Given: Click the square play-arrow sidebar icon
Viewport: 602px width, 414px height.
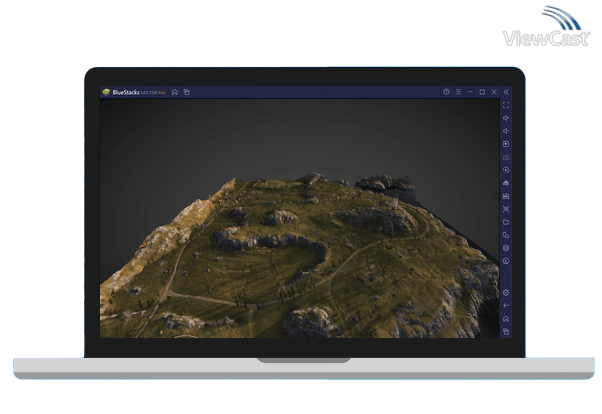Looking at the screenshot, I should tap(506, 144).
